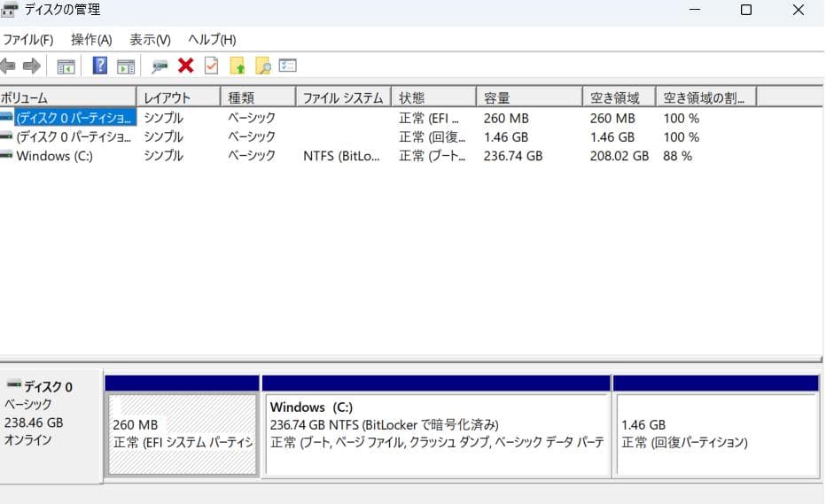Screen dimensions: 826x504
Task: Click the Back arrow toolbar icon
Action: [x=7, y=66]
